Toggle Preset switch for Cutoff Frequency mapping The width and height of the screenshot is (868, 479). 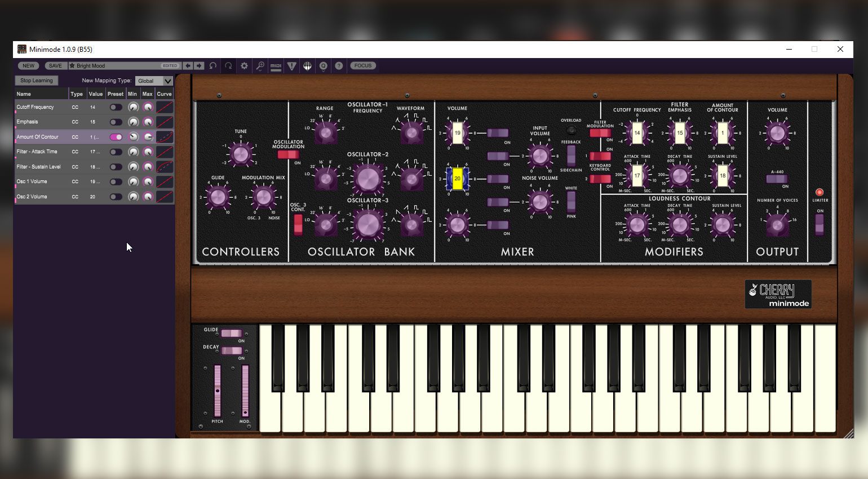(116, 107)
